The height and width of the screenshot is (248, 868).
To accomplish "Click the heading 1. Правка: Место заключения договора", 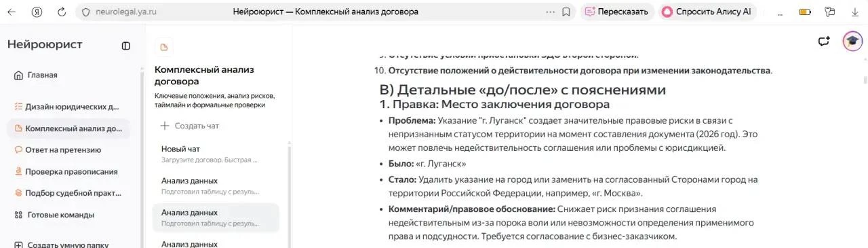I will [494, 104].
